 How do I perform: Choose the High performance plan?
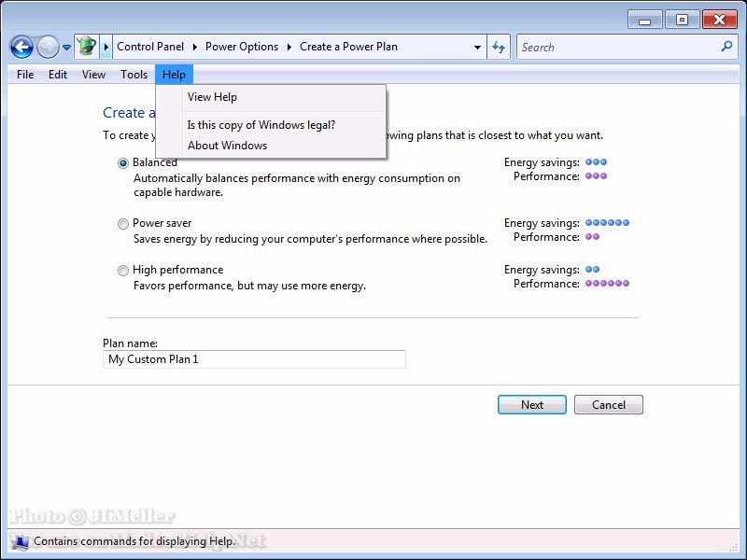coord(123,271)
